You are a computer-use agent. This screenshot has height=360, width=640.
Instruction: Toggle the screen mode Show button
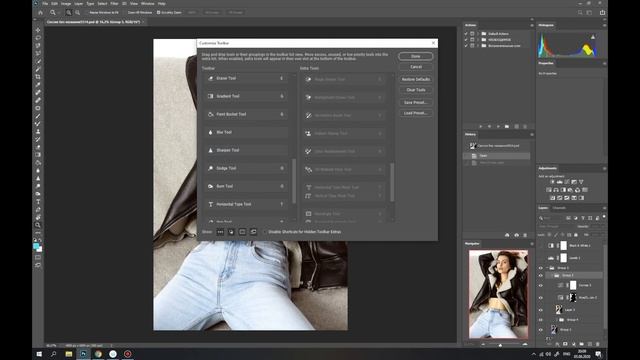pos(253,232)
